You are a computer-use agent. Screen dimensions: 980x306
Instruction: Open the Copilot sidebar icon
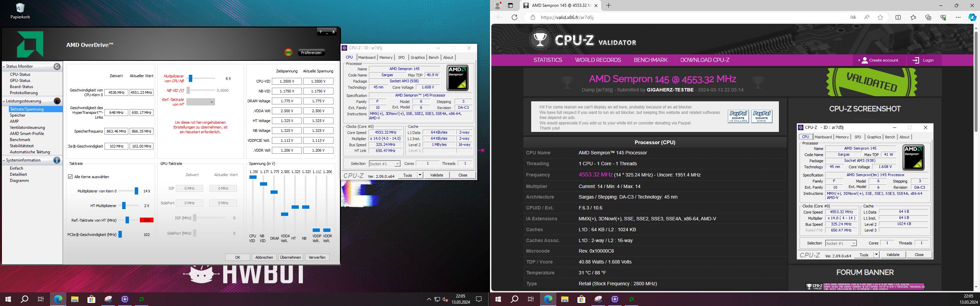973,17
